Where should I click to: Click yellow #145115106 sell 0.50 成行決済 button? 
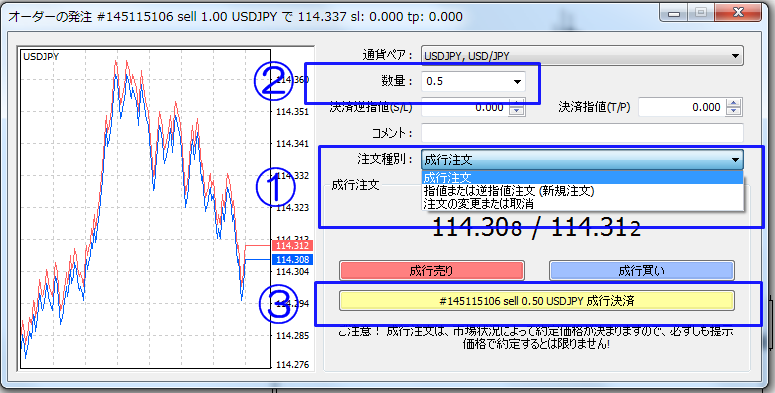tap(536, 301)
